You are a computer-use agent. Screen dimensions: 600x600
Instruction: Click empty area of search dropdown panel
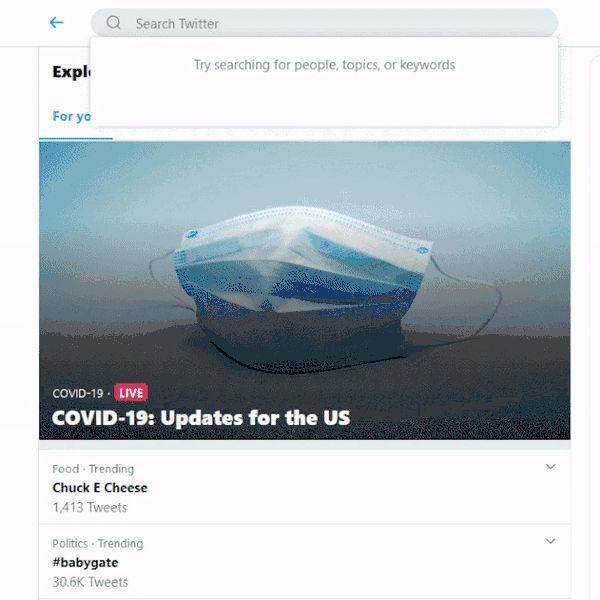324,101
